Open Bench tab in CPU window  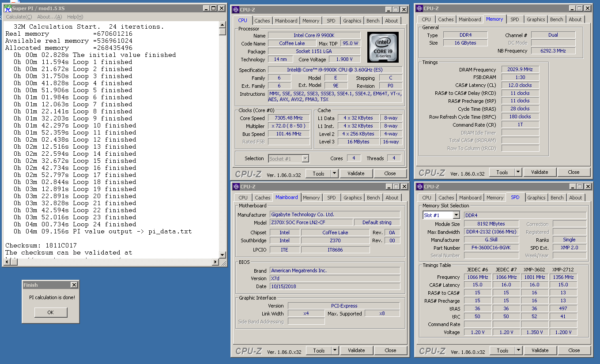(373, 21)
